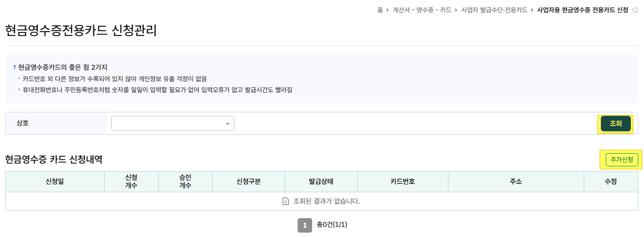
Task: Click the 승인개수 column header
Action: (186, 182)
